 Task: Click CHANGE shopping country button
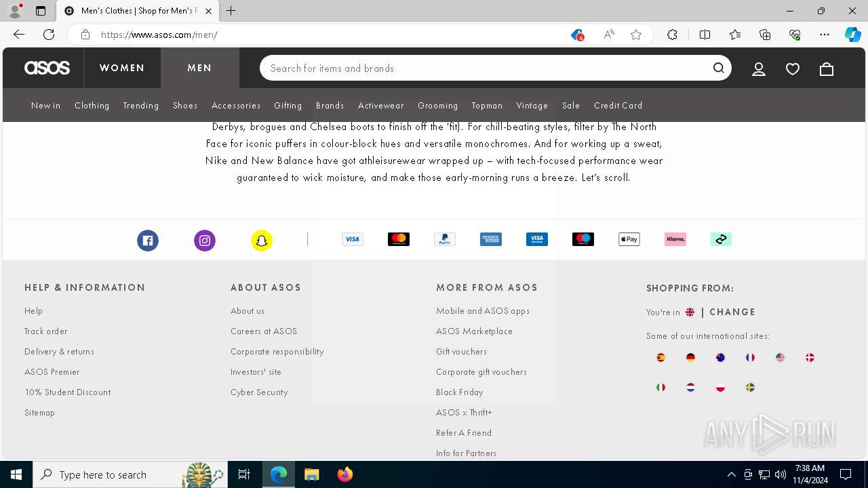[x=732, y=312]
